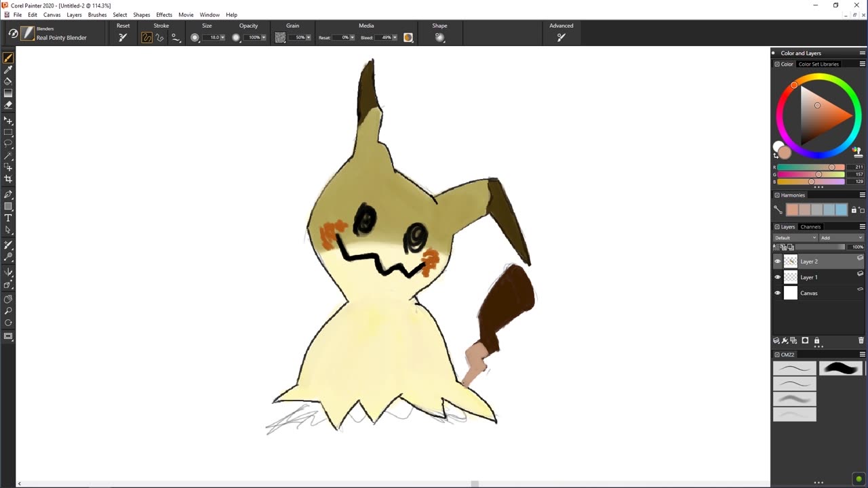Switch to the Color Set Libraries tab
The height and width of the screenshot is (488, 868).
point(818,64)
